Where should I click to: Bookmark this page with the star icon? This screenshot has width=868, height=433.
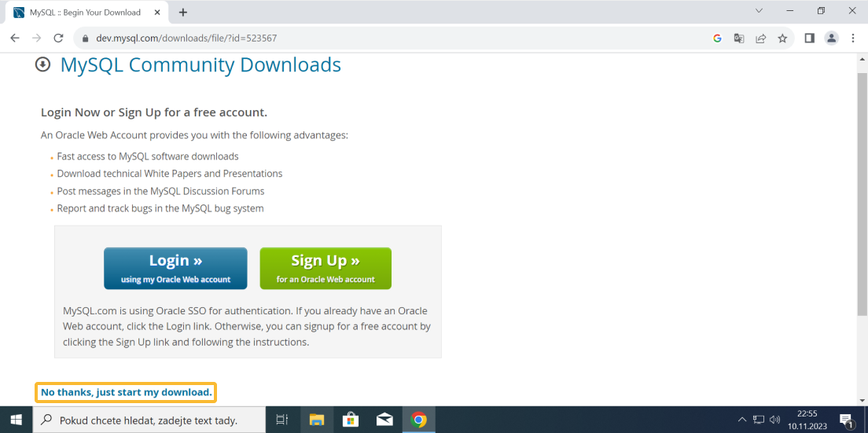[782, 38]
